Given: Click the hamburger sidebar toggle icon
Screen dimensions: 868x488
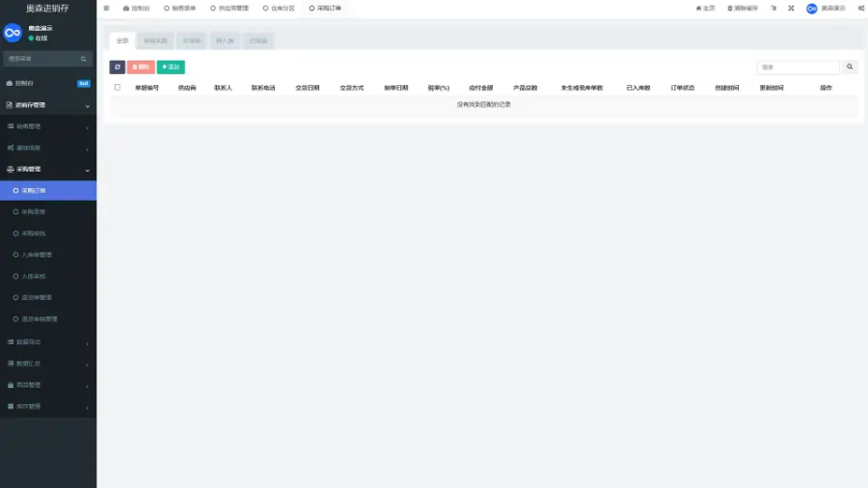Looking at the screenshot, I should click(x=106, y=8).
